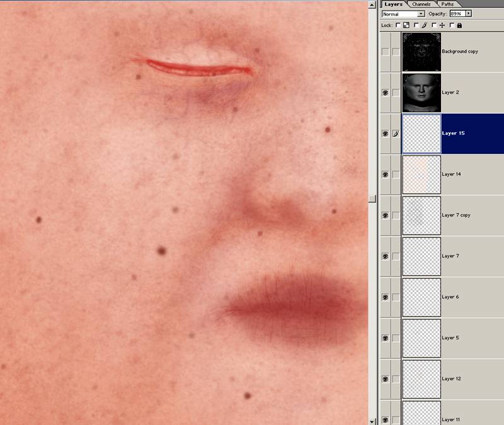Click the eye icon for Layer 12
Viewport: 504px width, 425px height.
[x=386, y=379]
